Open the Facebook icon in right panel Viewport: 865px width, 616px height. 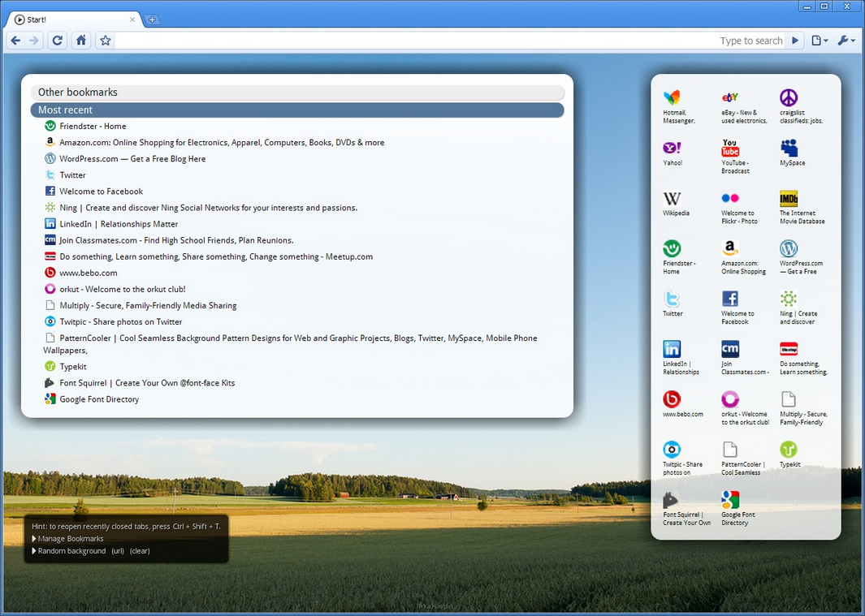[x=730, y=299]
